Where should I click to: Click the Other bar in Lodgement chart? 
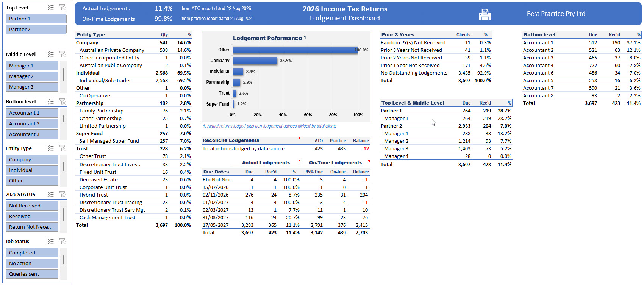click(x=295, y=50)
